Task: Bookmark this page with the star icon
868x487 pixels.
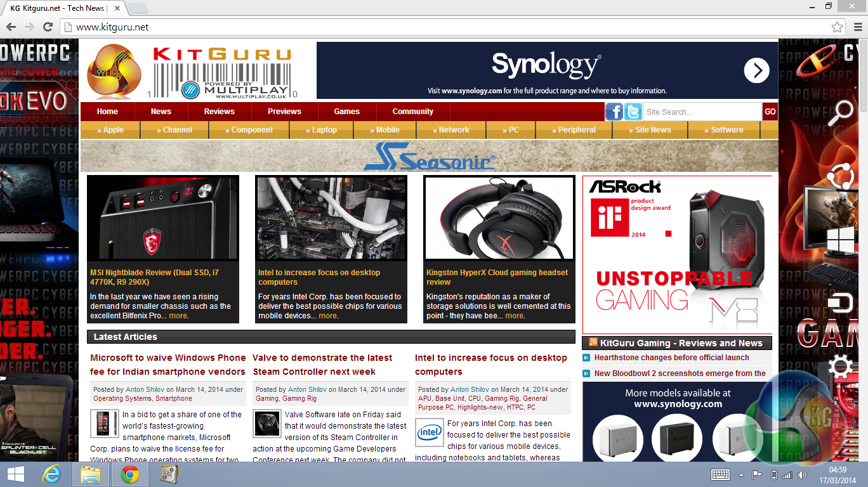Action: pos(838,27)
